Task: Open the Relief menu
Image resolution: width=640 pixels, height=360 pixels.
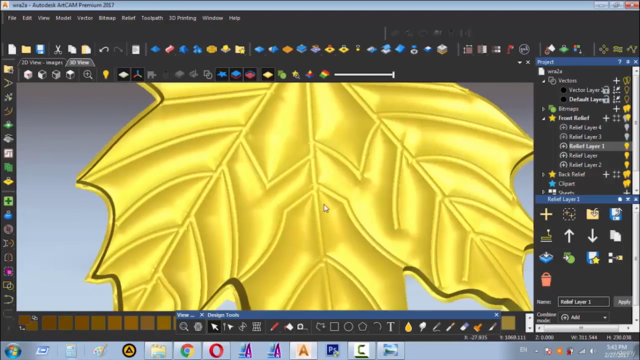Action: click(x=128, y=18)
